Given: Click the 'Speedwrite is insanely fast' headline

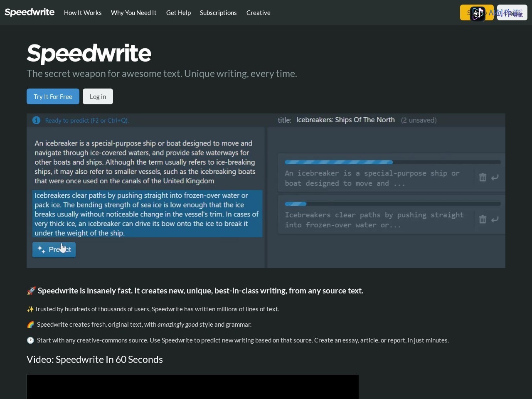Looking at the screenshot, I should (x=195, y=291).
